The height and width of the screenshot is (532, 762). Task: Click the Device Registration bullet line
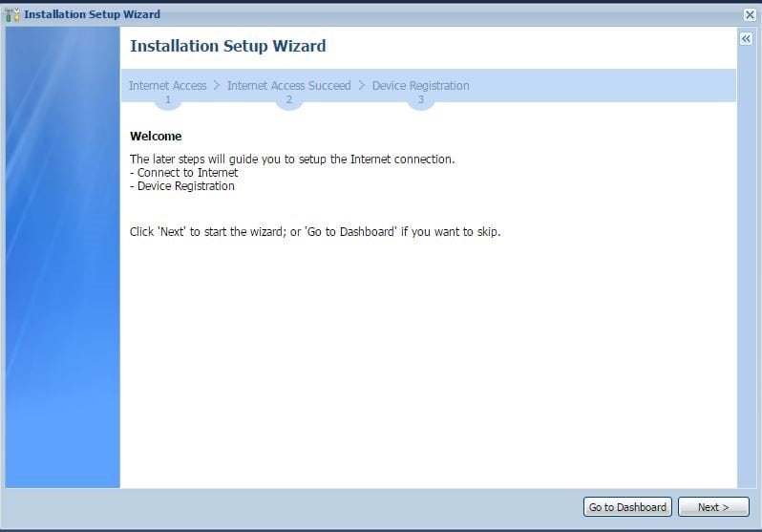(182, 186)
